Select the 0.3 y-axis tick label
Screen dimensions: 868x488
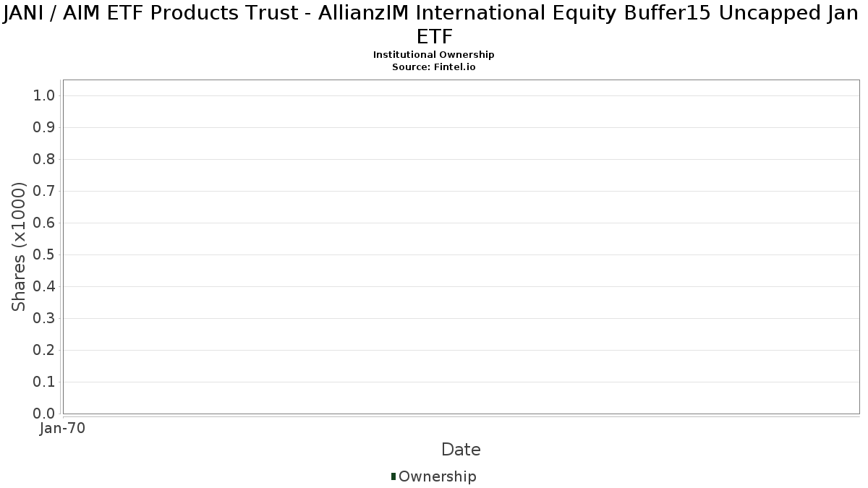click(44, 319)
